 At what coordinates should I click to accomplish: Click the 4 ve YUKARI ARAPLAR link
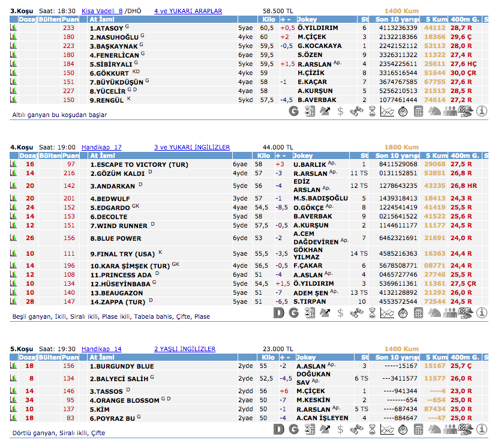188,11
